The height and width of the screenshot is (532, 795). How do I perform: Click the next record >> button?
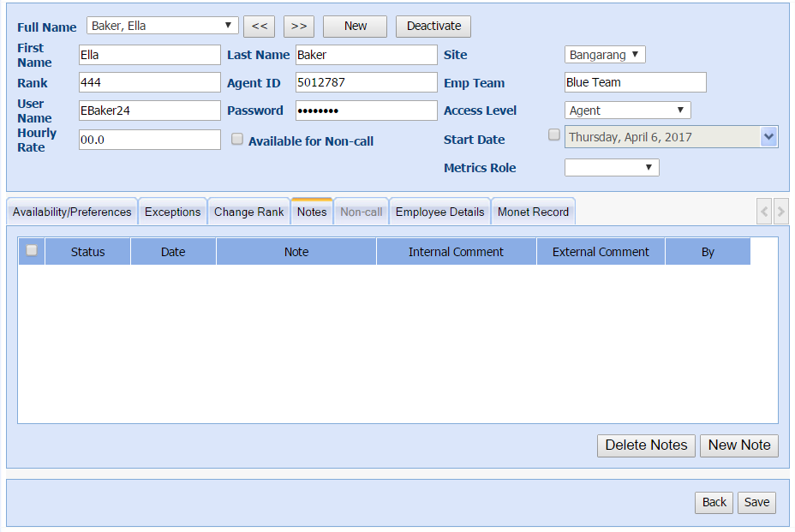(299, 27)
